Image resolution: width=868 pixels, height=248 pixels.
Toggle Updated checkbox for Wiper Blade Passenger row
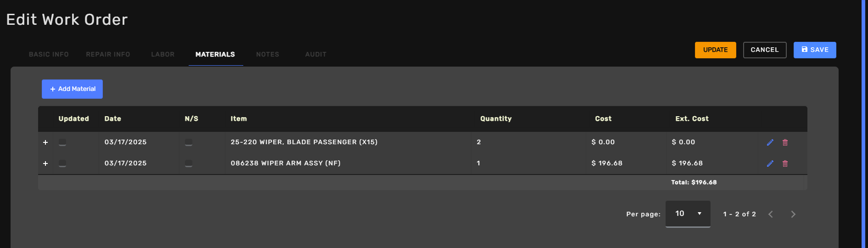[62, 142]
